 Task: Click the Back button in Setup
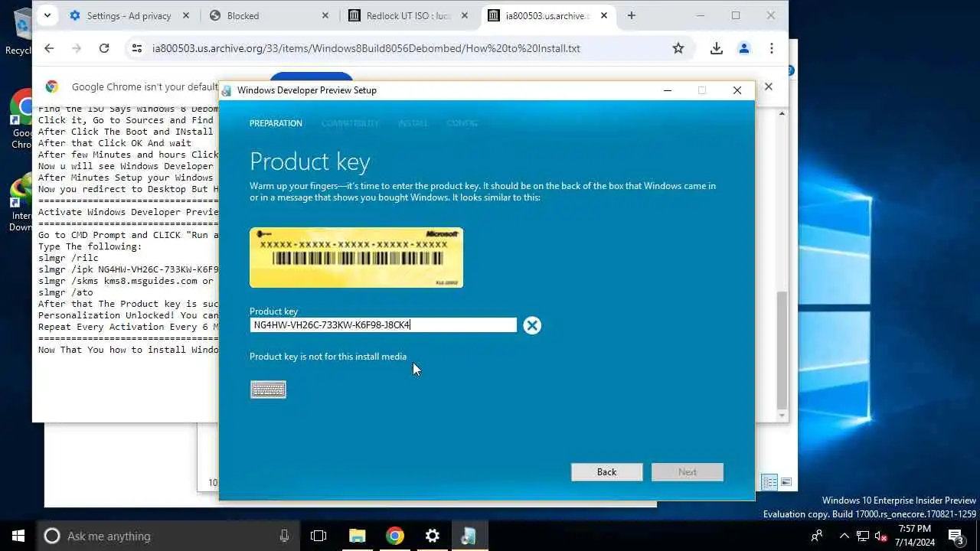(606, 472)
